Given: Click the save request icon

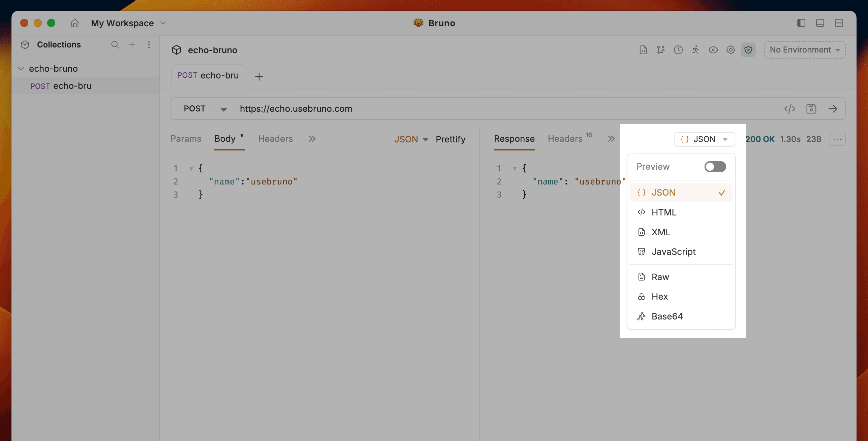Looking at the screenshot, I should [811, 108].
